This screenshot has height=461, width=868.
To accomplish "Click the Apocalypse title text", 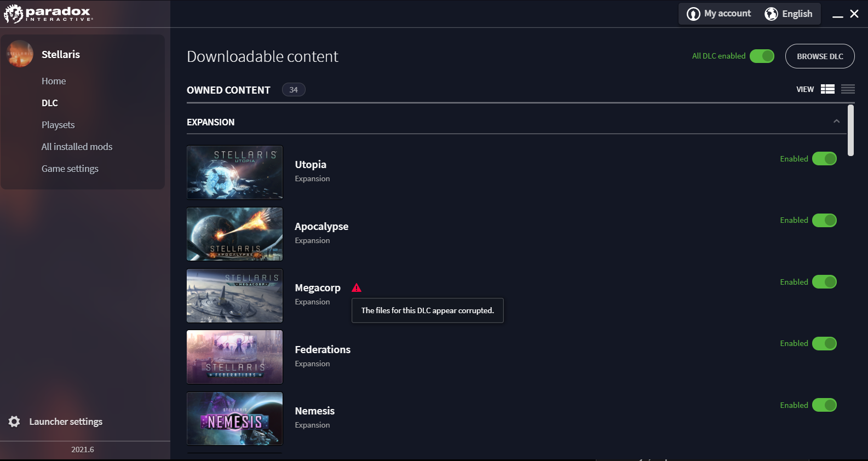I will point(321,227).
